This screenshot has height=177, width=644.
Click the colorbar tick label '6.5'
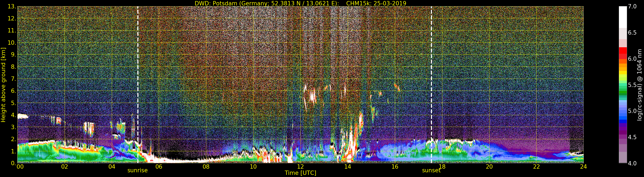click(632, 33)
